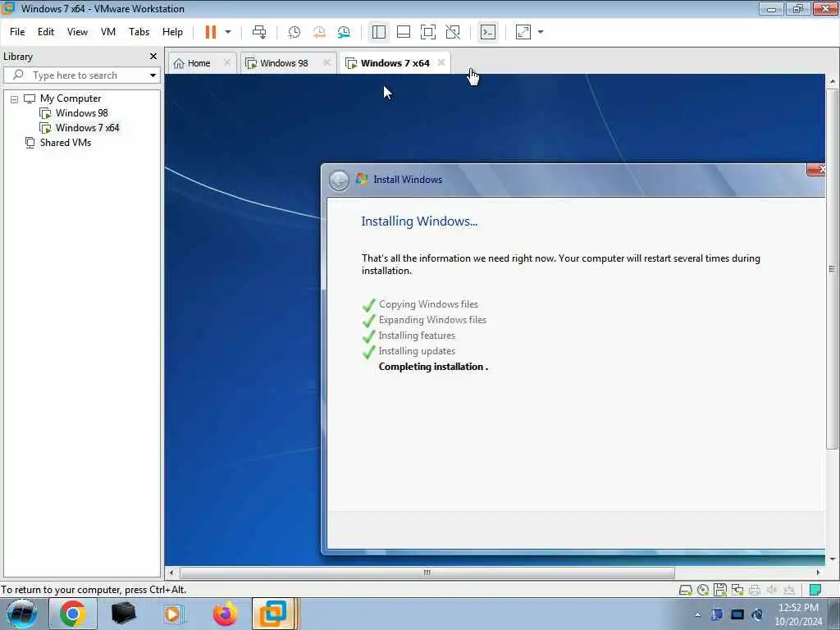Viewport: 840px width, 630px height.
Task: Click the stretch guest display icon
Action: tap(523, 32)
